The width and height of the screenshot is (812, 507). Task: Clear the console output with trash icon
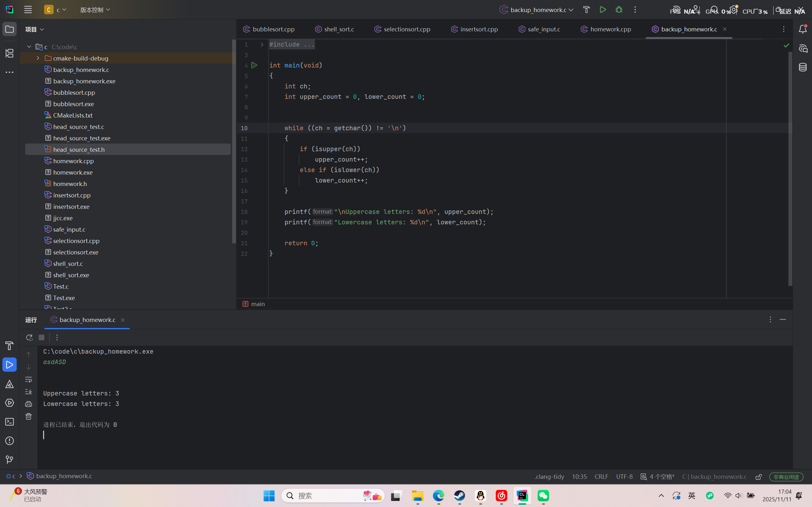pos(29,416)
